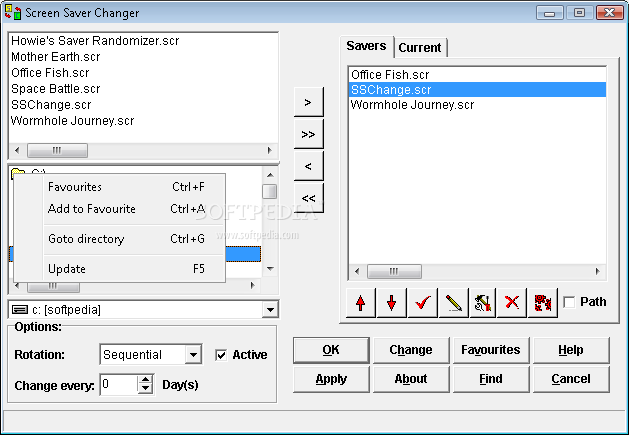Click the Savers list scroll right arrow

coord(598,272)
